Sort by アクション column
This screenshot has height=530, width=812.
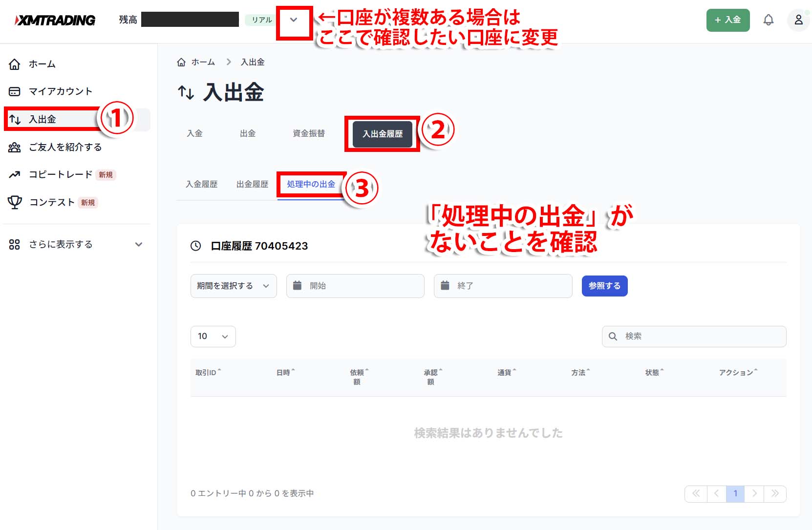(x=738, y=372)
